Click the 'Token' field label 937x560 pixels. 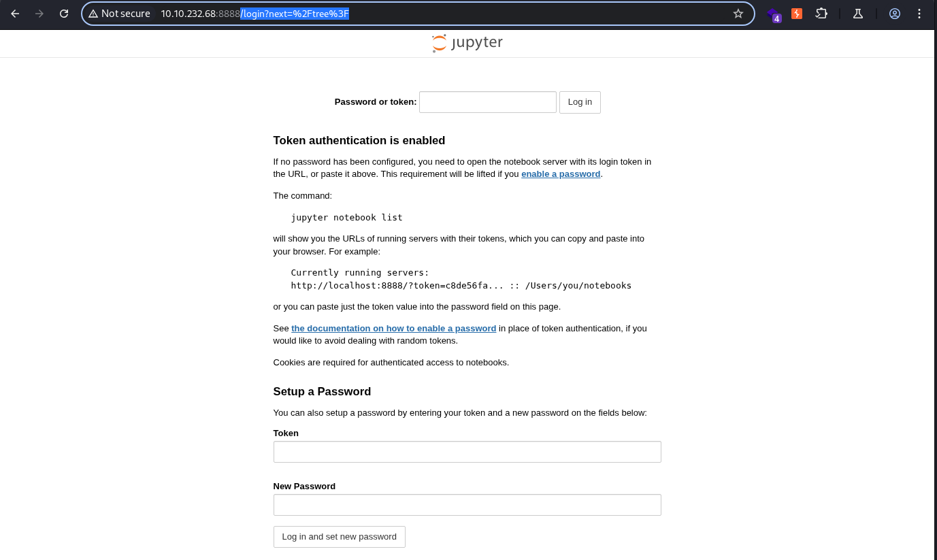pyautogui.click(x=286, y=433)
